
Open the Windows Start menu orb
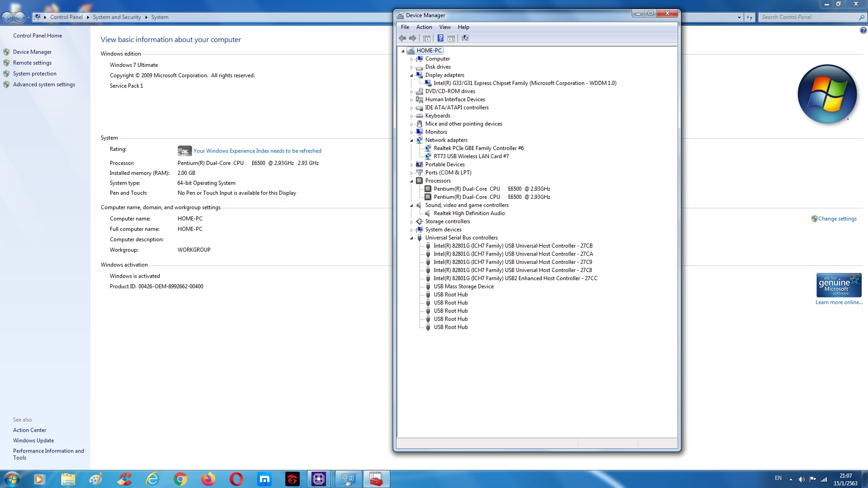point(12,479)
